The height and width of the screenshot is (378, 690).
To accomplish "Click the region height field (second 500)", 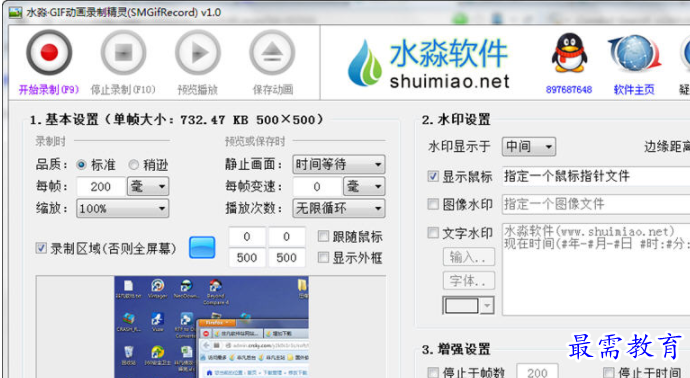I will click(286, 257).
